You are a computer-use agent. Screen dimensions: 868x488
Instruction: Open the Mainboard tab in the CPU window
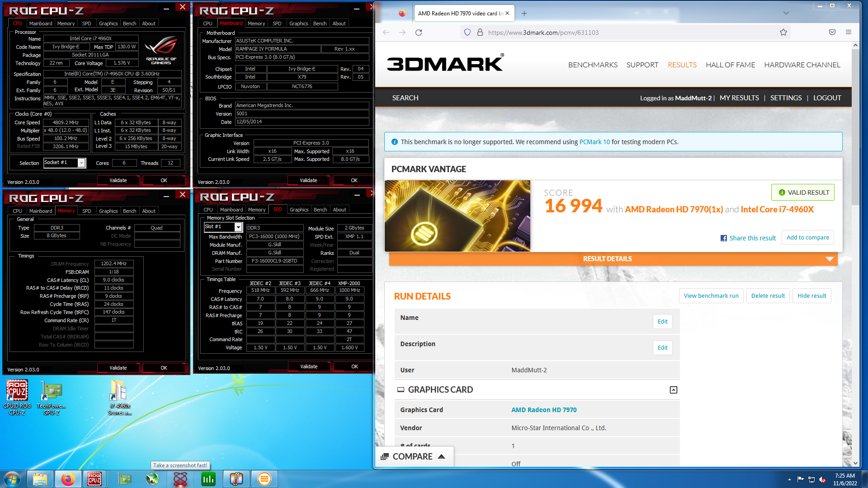(x=41, y=23)
